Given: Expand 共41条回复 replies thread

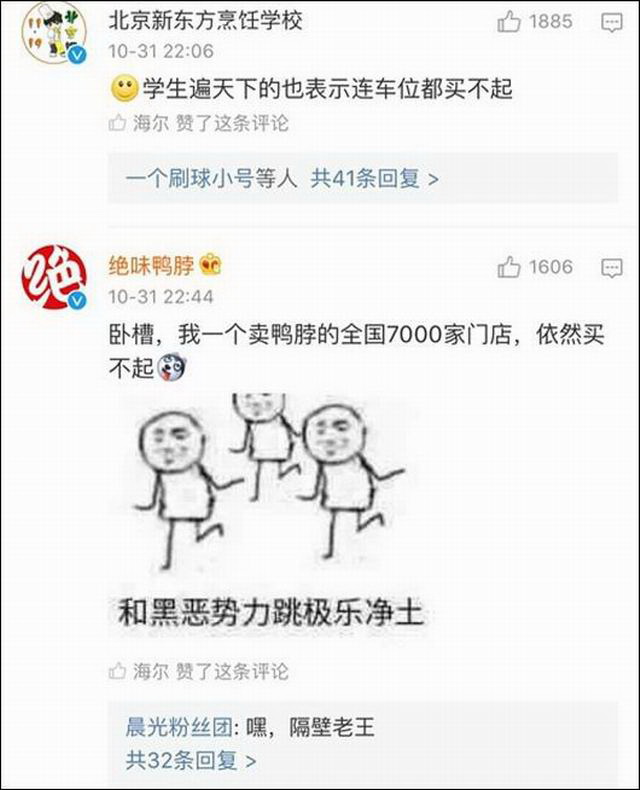Looking at the screenshot, I should 374,178.
